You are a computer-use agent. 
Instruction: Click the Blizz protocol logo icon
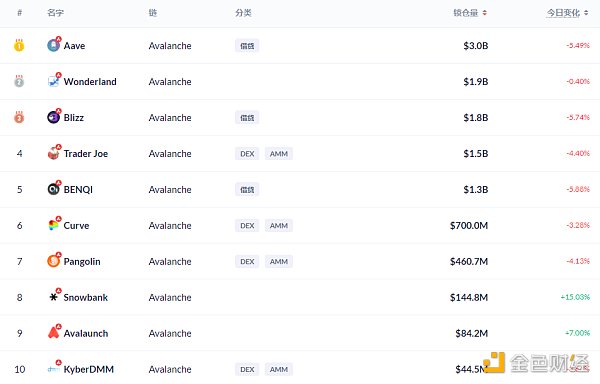click(54, 117)
